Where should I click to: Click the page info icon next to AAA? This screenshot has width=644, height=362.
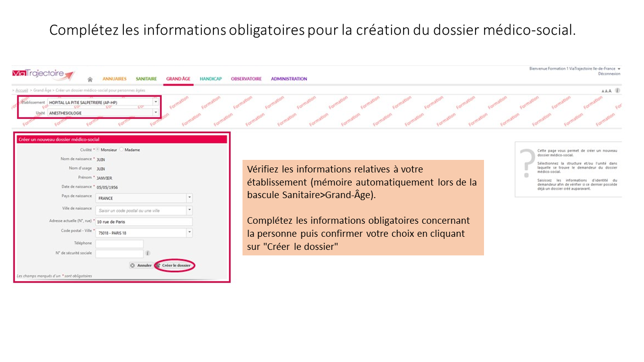pyautogui.click(x=617, y=91)
